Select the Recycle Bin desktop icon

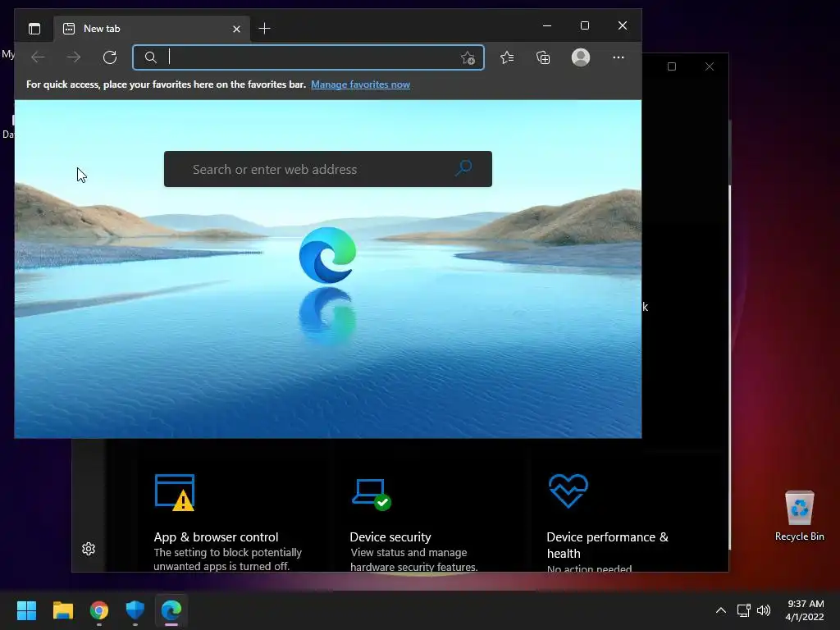[799, 517]
